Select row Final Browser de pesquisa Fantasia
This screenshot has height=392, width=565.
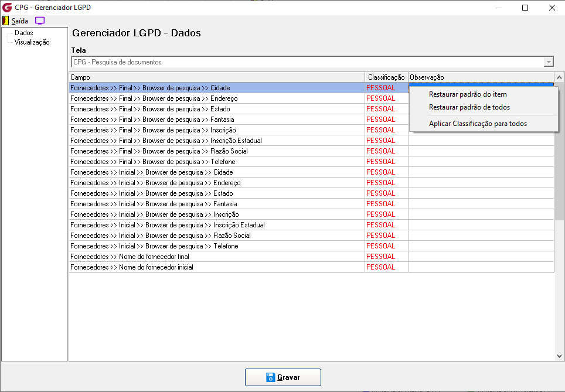point(217,120)
